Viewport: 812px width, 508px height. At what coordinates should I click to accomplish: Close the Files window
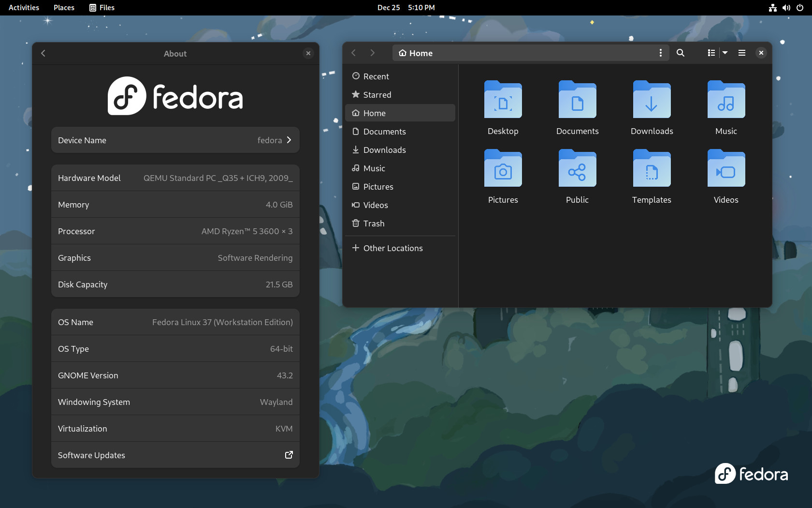point(761,53)
